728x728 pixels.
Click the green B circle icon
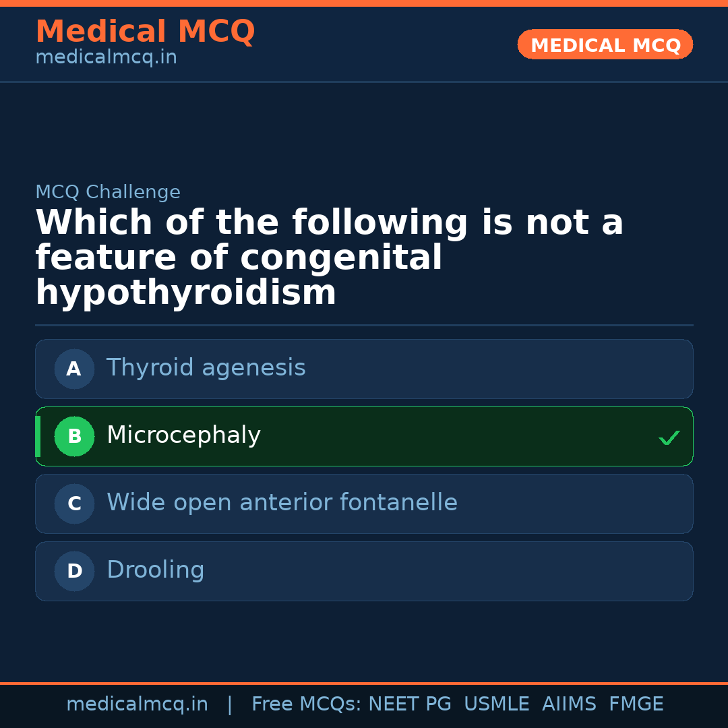74,436
